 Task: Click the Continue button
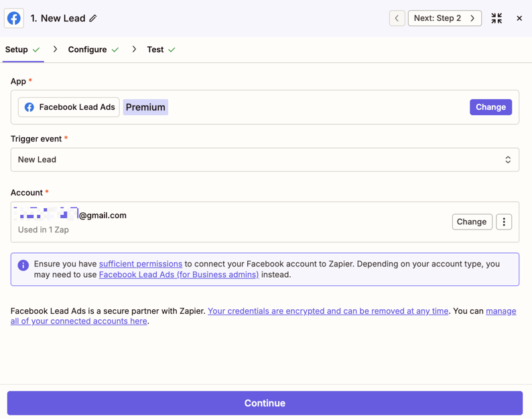[x=265, y=403]
